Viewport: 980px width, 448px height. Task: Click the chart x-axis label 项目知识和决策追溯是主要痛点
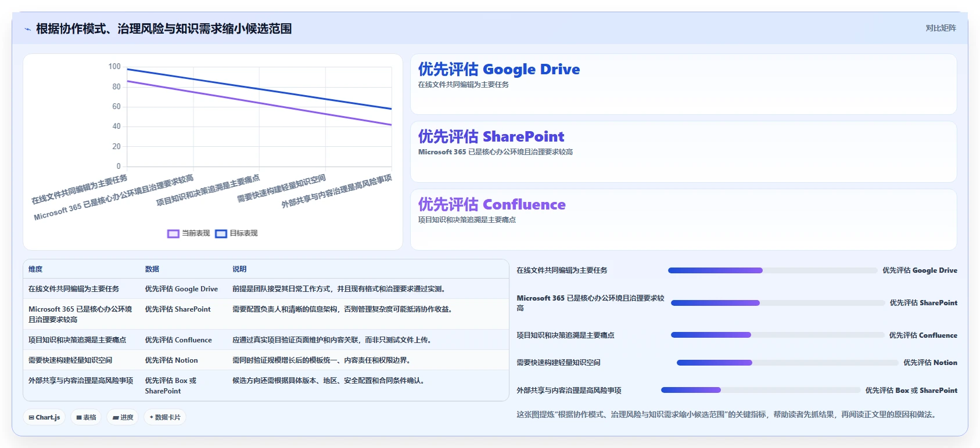click(x=208, y=190)
